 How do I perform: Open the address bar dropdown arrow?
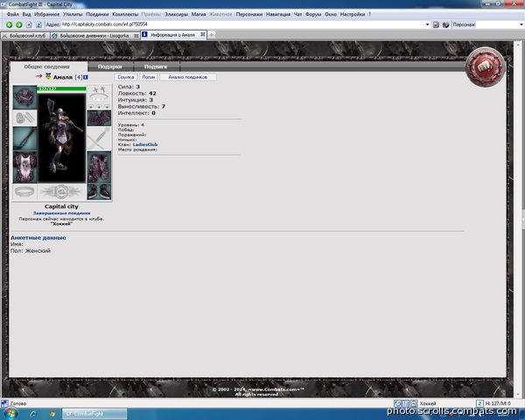click(427, 24)
